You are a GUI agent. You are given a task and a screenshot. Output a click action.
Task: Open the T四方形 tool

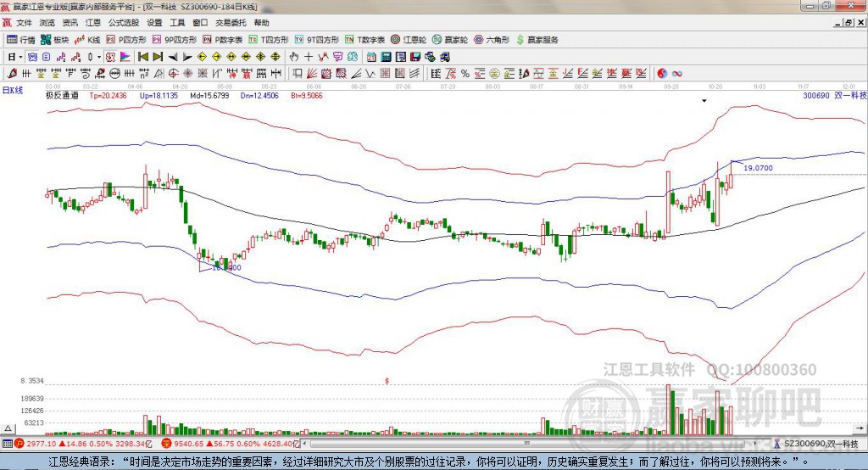click(x=269, y=40)
